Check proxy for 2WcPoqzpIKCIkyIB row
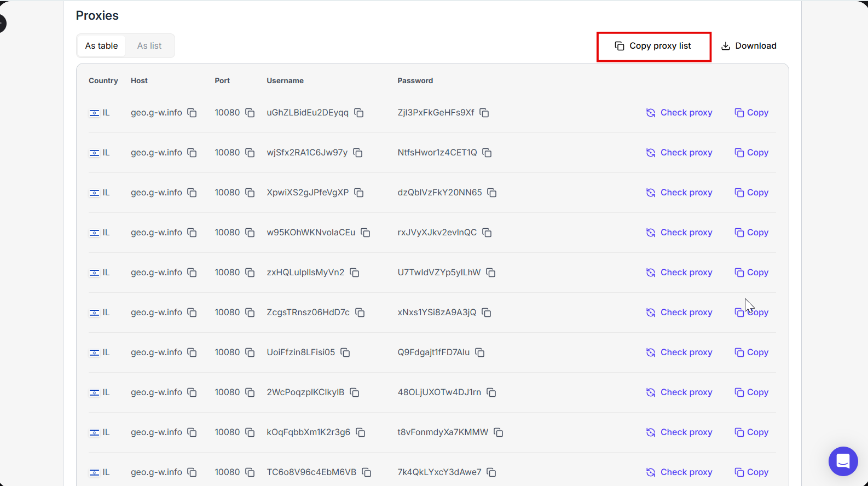 coord(679,392)
